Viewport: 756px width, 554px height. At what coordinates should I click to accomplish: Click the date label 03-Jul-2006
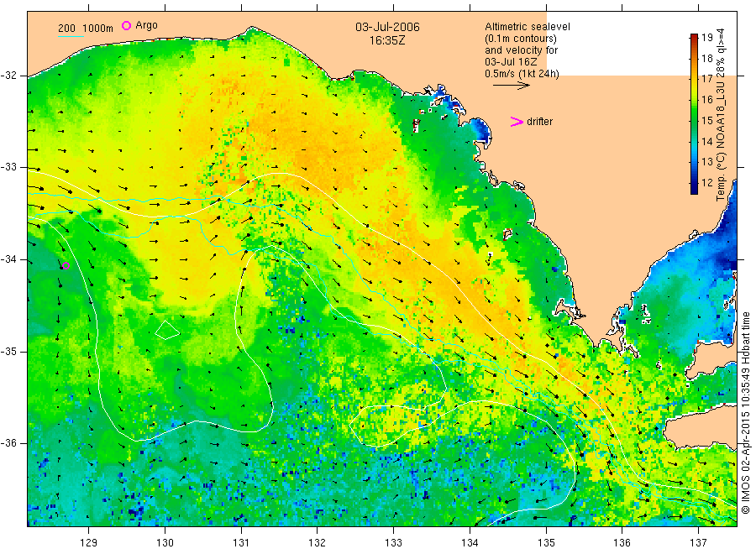[387, 27]
